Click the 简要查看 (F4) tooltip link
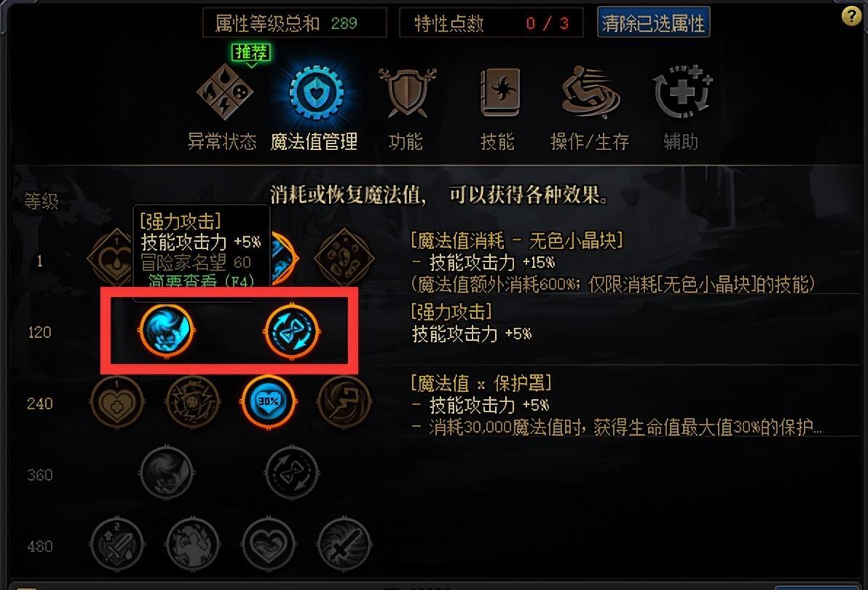 [x=201, y=281]
